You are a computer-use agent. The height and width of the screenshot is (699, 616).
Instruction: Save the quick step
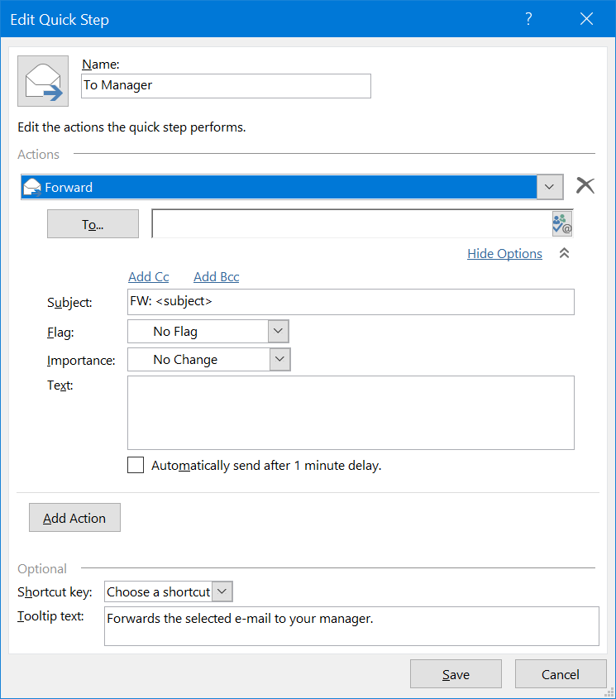point(456,674)
